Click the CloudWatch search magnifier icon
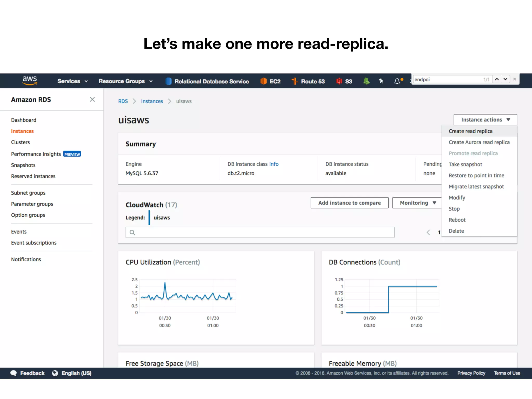Viewport: 532px width, 399px height. pyautogui.click(x=132, y=232)
